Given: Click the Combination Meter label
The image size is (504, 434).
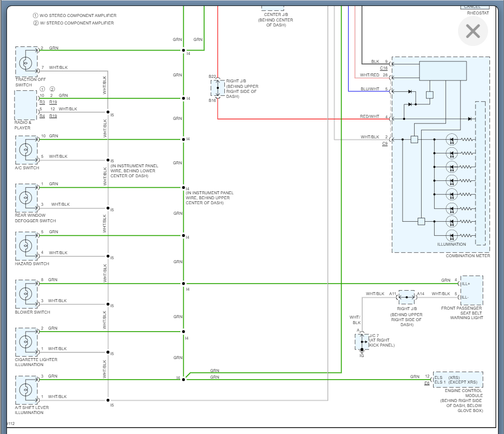Looking at the screenshot, I should 468,256.
